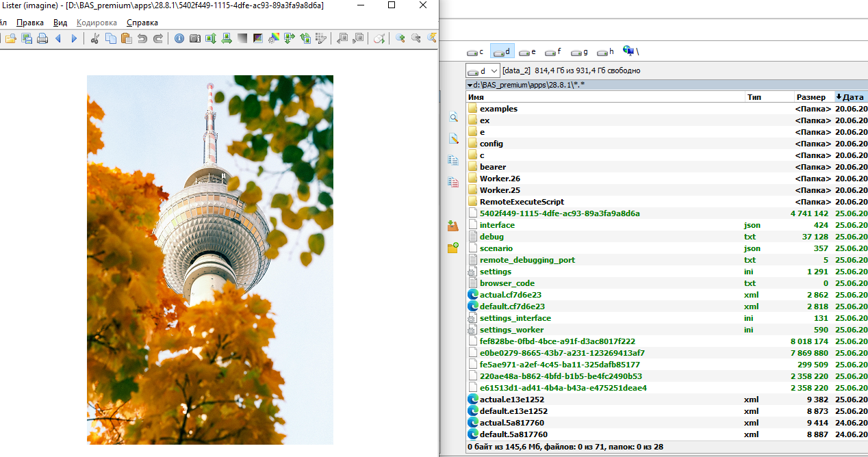Switch to drive e button
Image resolution: width=868 pixels, height=457 pixels.
tap(527, 52)
